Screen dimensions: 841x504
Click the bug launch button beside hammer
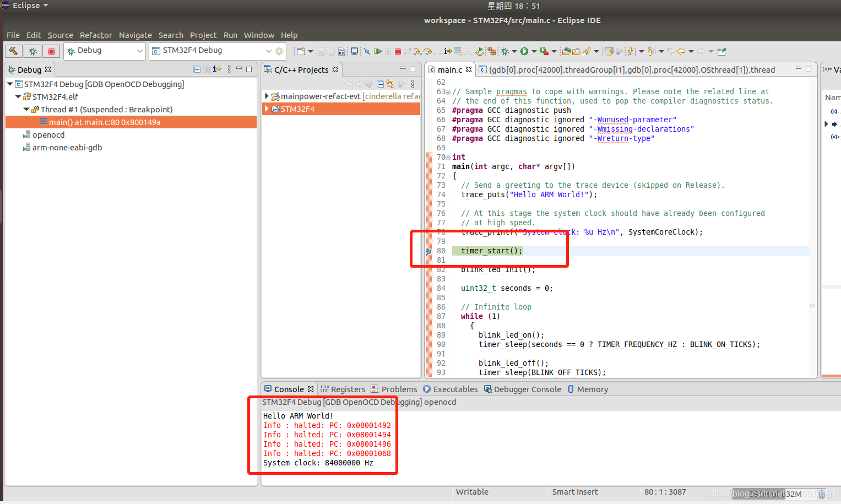(32, 51)
